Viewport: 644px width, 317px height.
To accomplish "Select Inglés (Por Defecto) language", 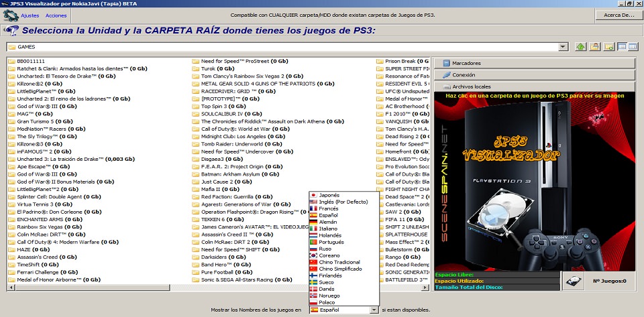I will [343, 202].
